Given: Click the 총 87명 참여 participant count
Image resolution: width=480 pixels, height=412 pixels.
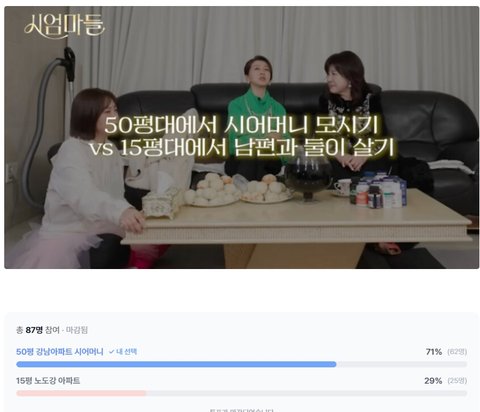Looking at the screenshot, I should coord(38,330).
